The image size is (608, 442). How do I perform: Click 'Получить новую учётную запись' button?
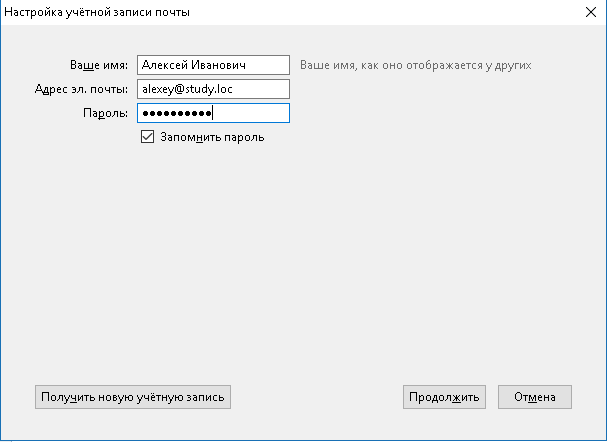133,397
